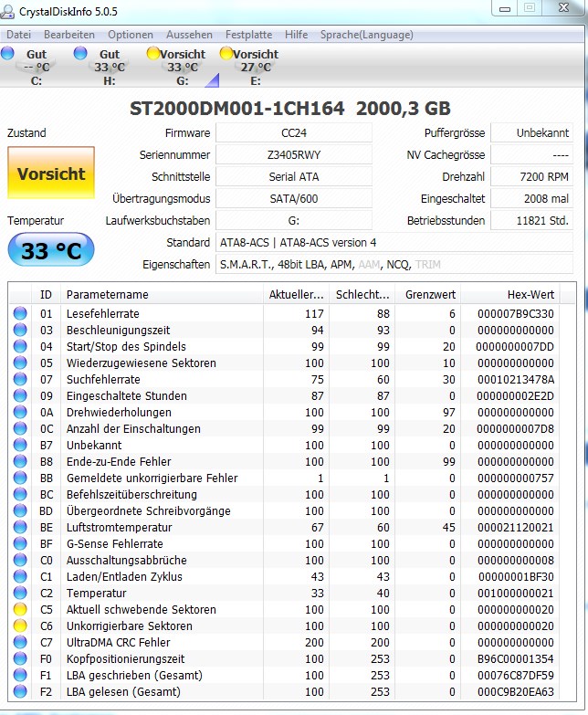Open the Datei menu
The height and width of the screenshot is (715, 588).
click(18, 35)
